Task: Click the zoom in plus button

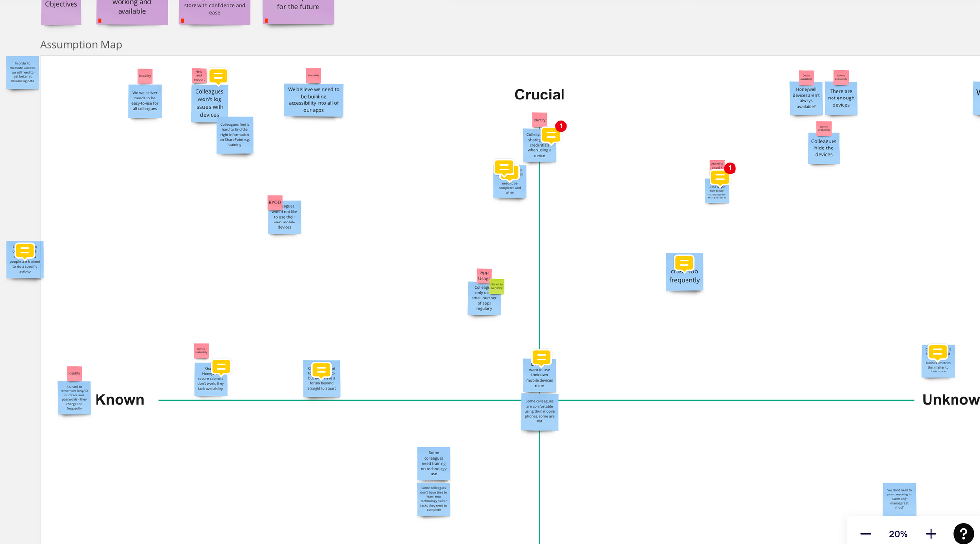Action: pyautogui.click(x=931, y=534)
